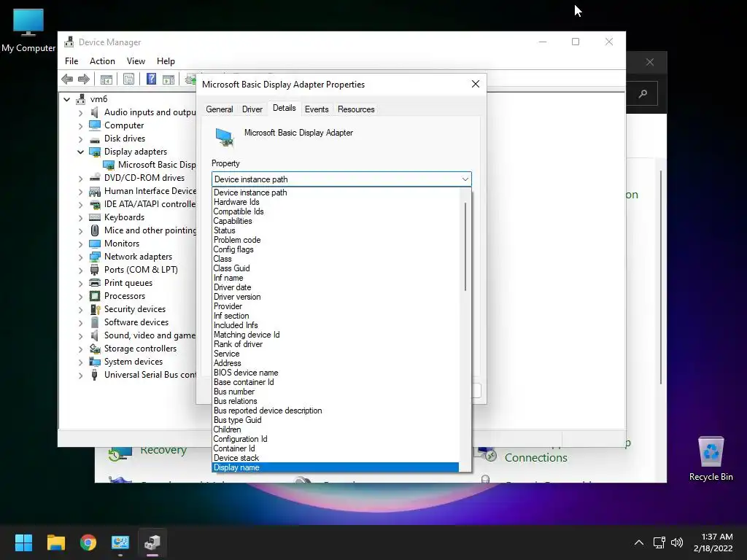Screen dimensions: 747x560
Task: Open the Help menu
Action: [x=166, y=61]
